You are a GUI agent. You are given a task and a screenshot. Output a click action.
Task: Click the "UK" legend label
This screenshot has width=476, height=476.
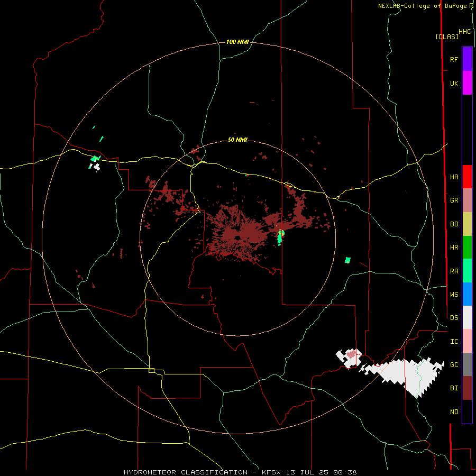(454, 83)
